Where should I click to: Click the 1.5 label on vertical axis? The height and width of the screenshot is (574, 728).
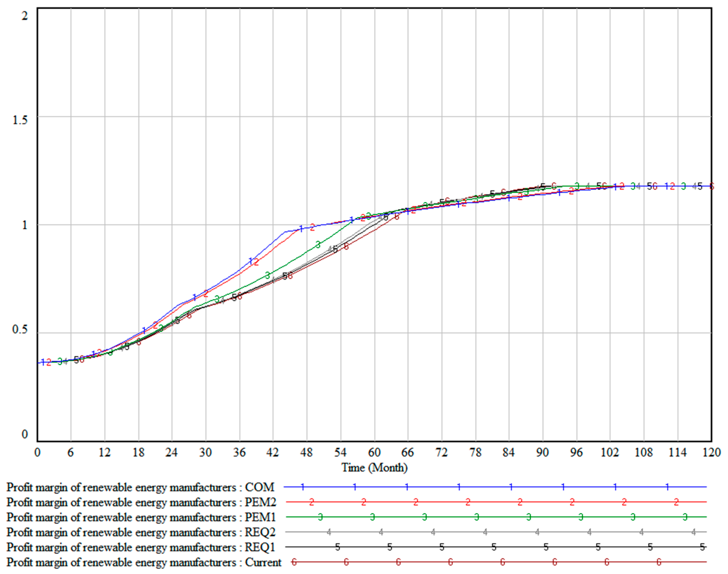pyautogui.click(x=20, y=120)
